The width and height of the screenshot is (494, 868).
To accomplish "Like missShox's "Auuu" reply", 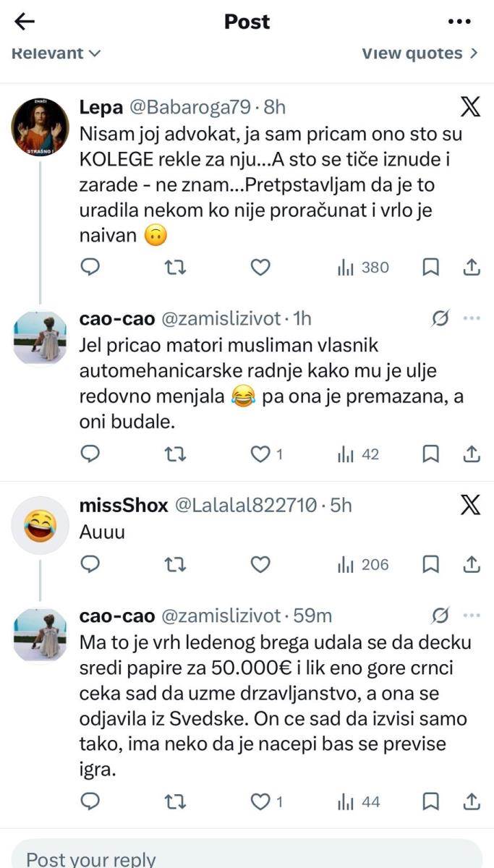I will click(260, 564).
